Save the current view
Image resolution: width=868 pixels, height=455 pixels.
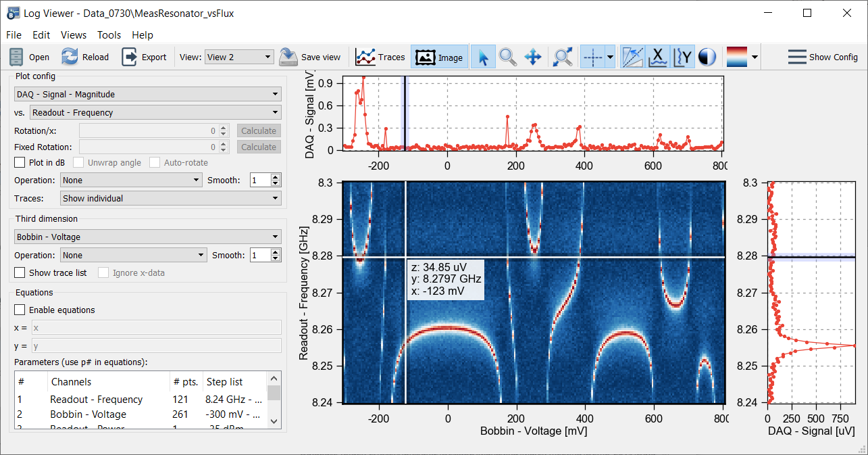pos(310,57)
